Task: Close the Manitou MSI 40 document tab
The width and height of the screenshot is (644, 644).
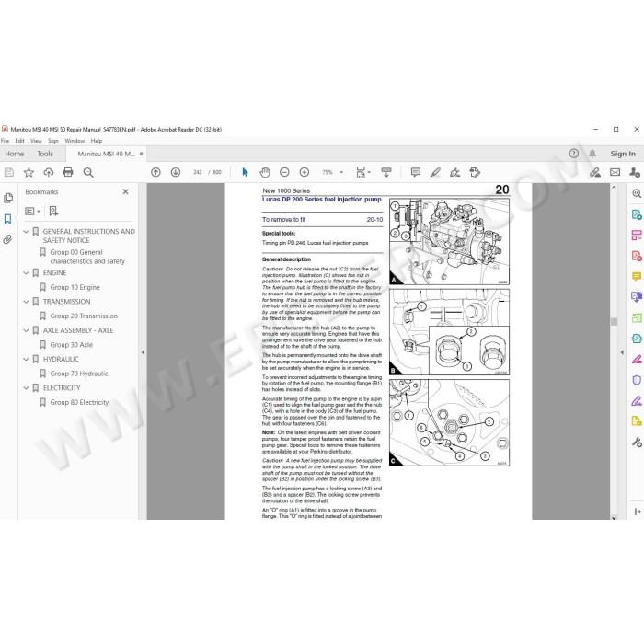Action: coord(141,154)
